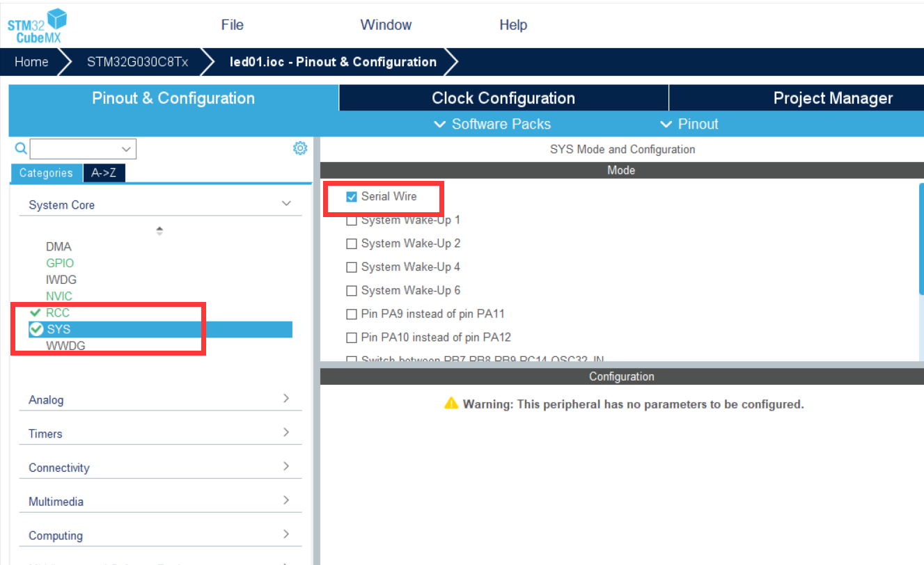
Task: Open the Pinout dropdown menu
Action: [x=689, y=125]
